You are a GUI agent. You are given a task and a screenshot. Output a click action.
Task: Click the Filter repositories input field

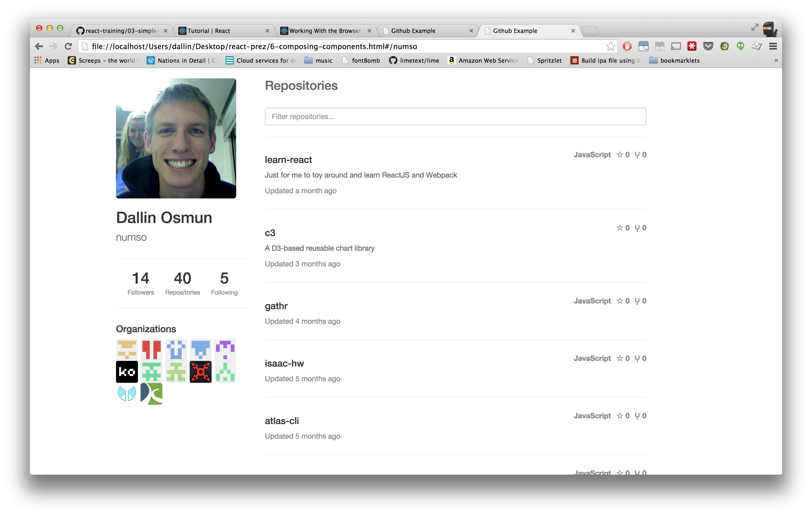[455, 117]
